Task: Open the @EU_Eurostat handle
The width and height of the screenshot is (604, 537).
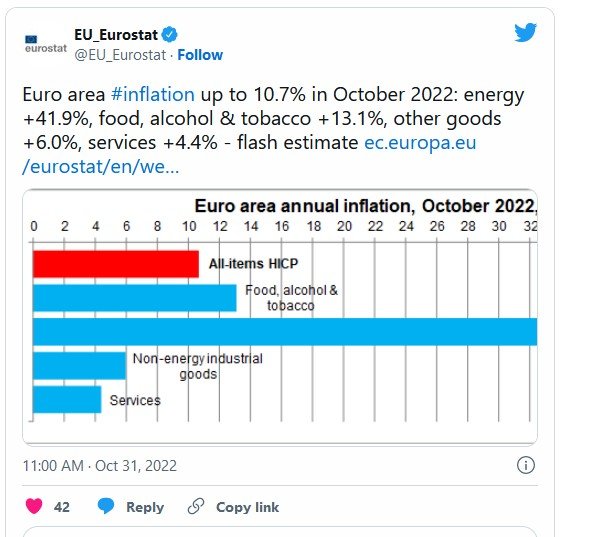Action: coord(113,54)
